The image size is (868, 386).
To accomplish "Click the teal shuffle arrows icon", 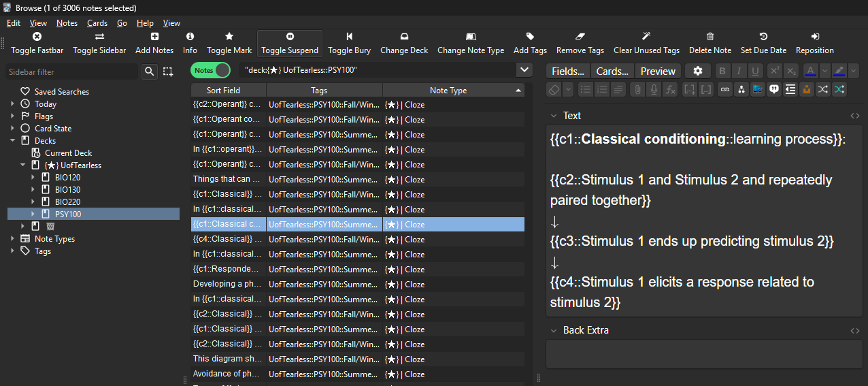I will [x=839, y=89].
